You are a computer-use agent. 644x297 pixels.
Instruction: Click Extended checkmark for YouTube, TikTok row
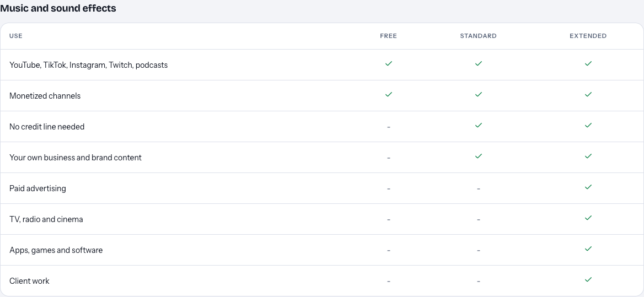(x=588, y=63)
